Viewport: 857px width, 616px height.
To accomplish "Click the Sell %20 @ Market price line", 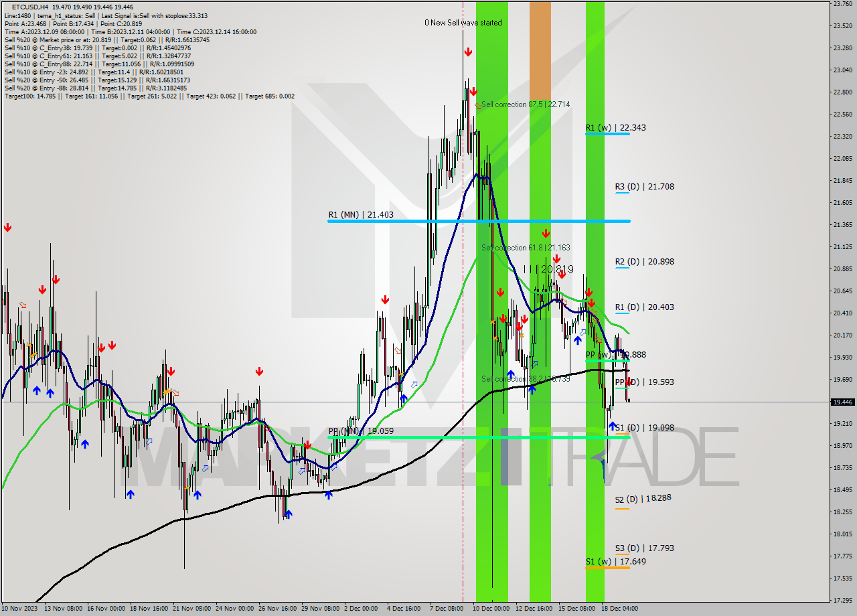I will tap(107, 40).
